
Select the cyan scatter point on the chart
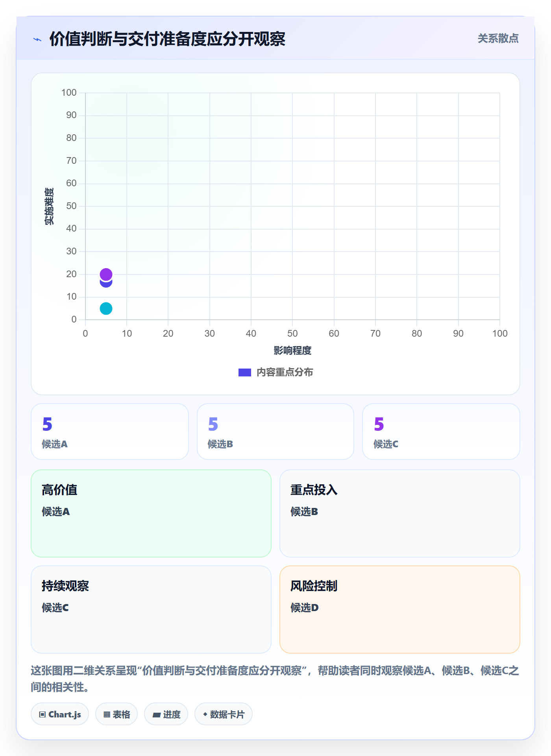tap(106, 308)
